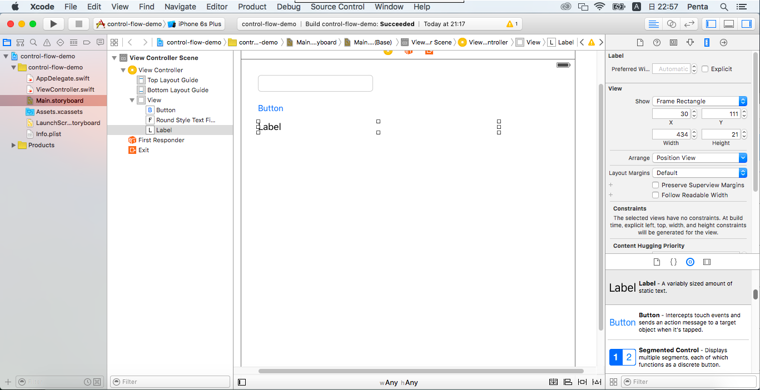Screen dimensions: 760x390
Task: Select the iPhone 6s Plus destination
Action: [195, 24]
